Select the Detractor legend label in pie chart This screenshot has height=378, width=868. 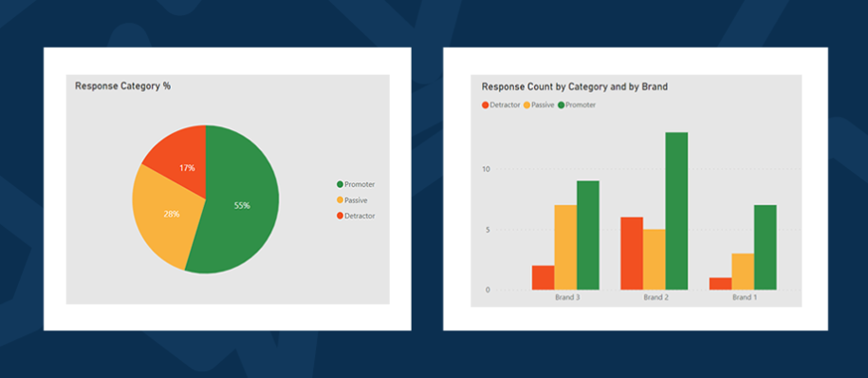coord(360,217)
